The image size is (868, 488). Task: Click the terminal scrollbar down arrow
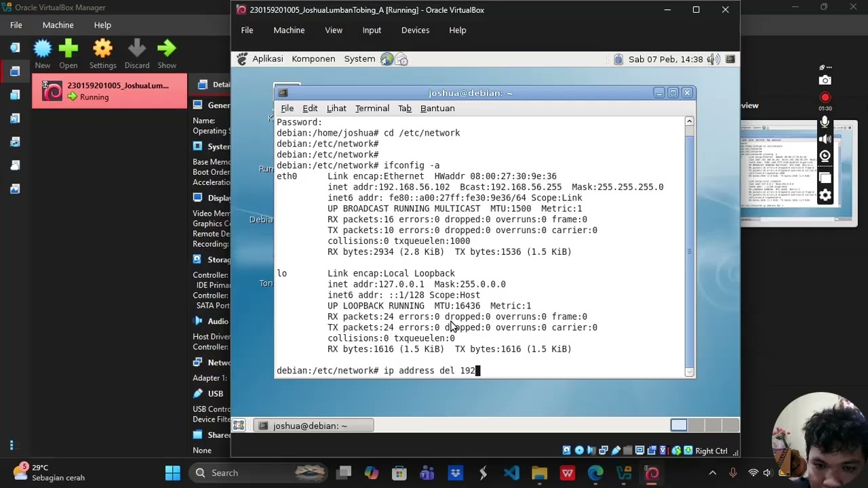click(x=690, y=371)
